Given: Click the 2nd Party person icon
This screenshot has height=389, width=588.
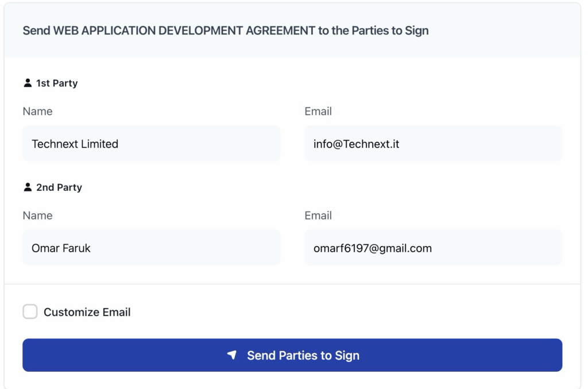Looking at the screenshot, I should click(x=28, y=187).
